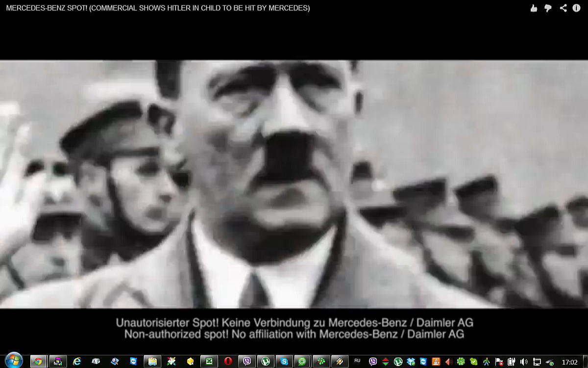
Task: Click the Dropbox icon in system tray
Action: point(411,362)
